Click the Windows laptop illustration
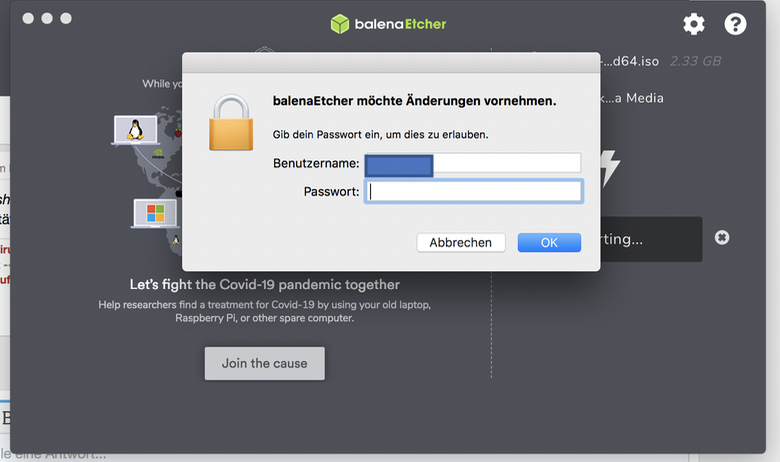 [155, 213]
